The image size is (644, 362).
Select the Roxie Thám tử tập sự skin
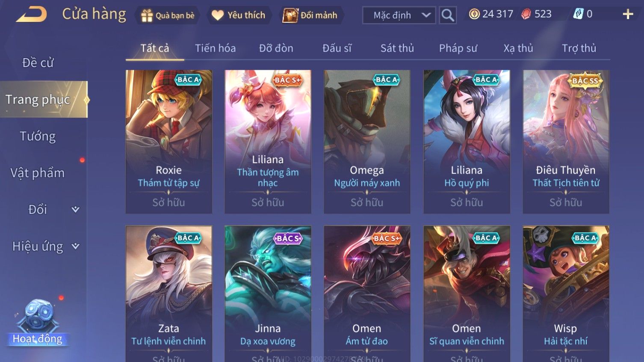coord(169,142)
